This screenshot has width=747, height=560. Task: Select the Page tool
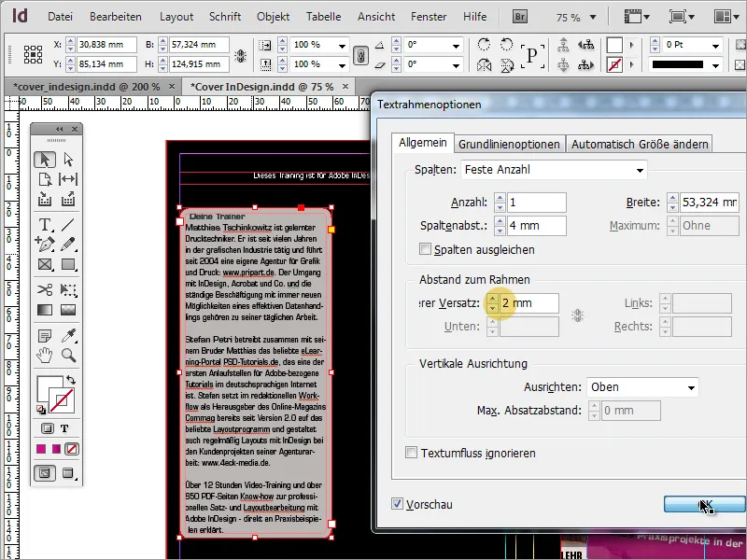point(45,179)
